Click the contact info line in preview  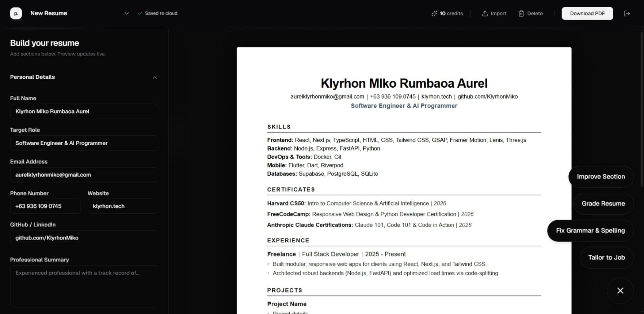coord(404,97)
